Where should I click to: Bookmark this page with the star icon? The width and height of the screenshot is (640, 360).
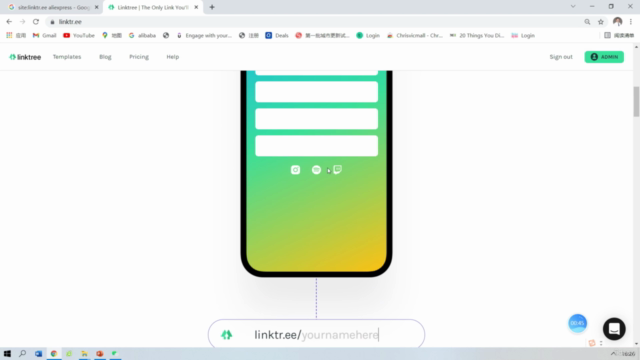[x=600, y=22]
